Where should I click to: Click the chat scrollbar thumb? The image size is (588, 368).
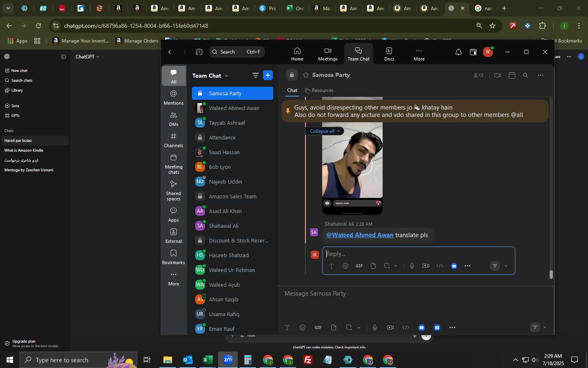tap(551, 275)
